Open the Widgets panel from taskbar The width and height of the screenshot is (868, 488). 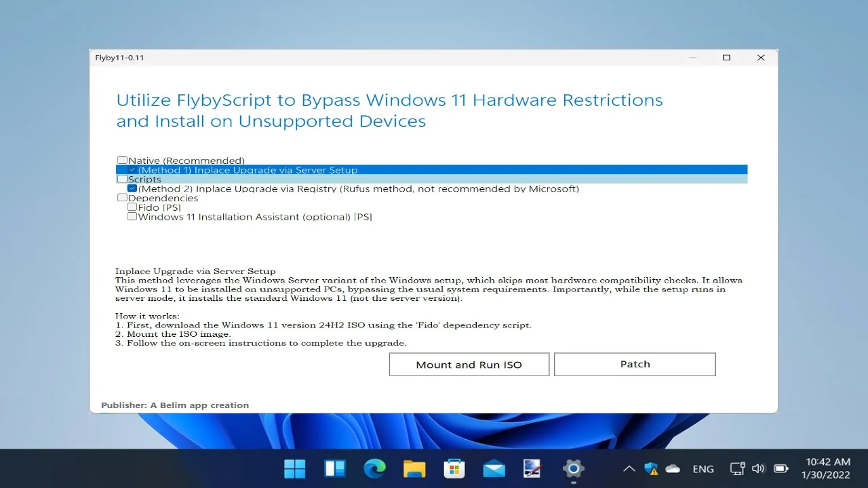click(x=335, y=468)
